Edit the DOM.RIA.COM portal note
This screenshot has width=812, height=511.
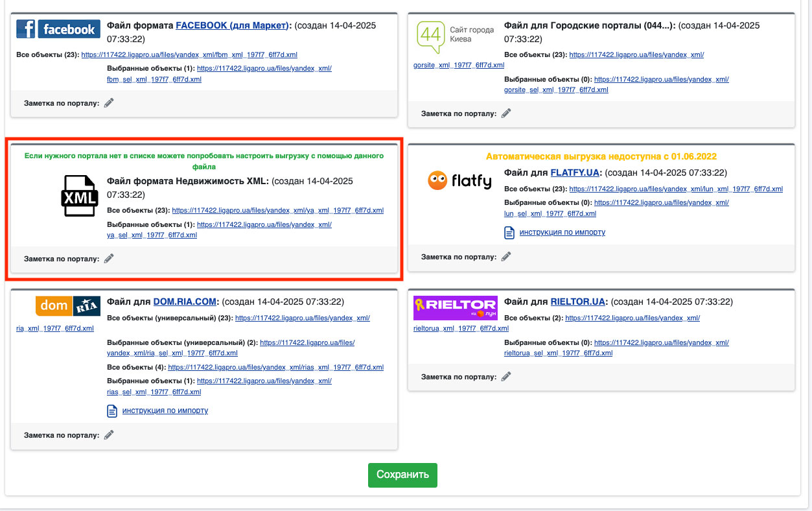tap(109, 434)
